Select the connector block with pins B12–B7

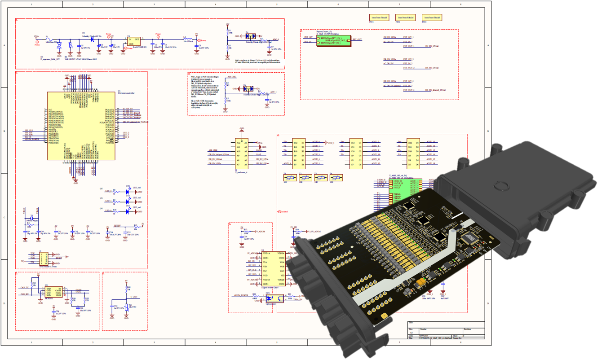299,153
